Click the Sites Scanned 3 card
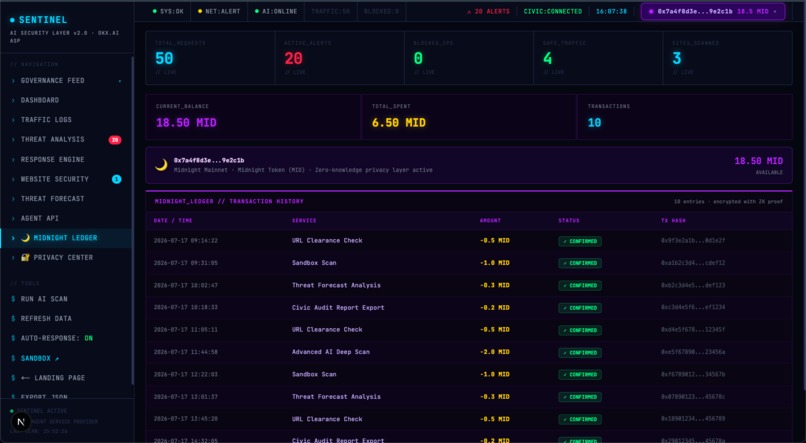Image resolution: width=806 pixels, height=443 pixels. 728,58
